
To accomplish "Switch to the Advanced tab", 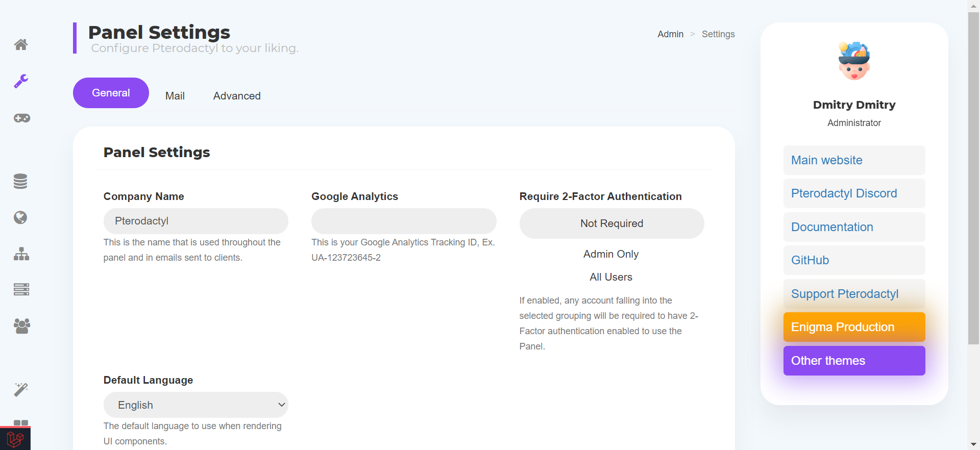I will [x=237, y=96].
